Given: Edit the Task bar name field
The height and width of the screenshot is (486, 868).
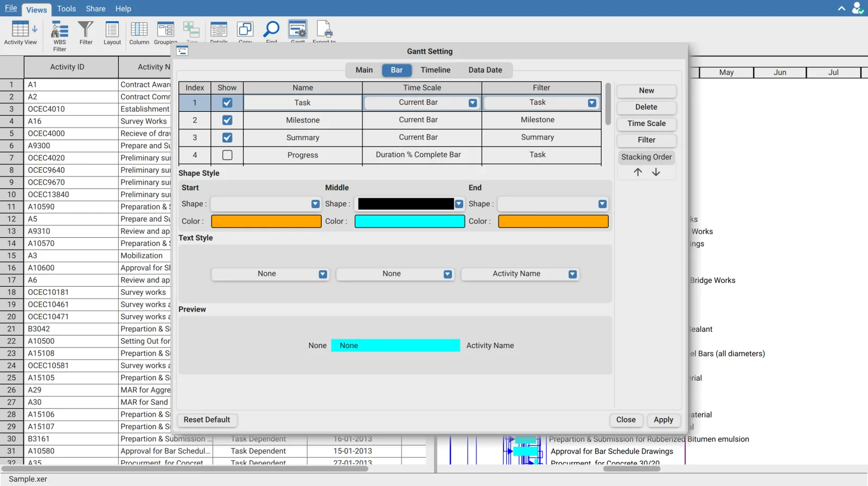Looking at the screenshot, I should click(303, 103).
